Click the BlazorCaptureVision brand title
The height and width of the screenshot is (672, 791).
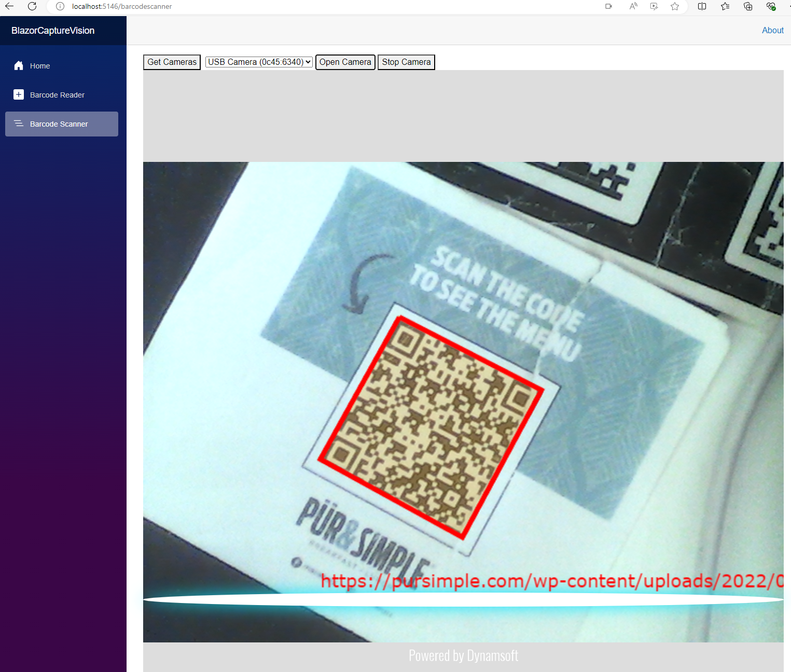point(53,31)
